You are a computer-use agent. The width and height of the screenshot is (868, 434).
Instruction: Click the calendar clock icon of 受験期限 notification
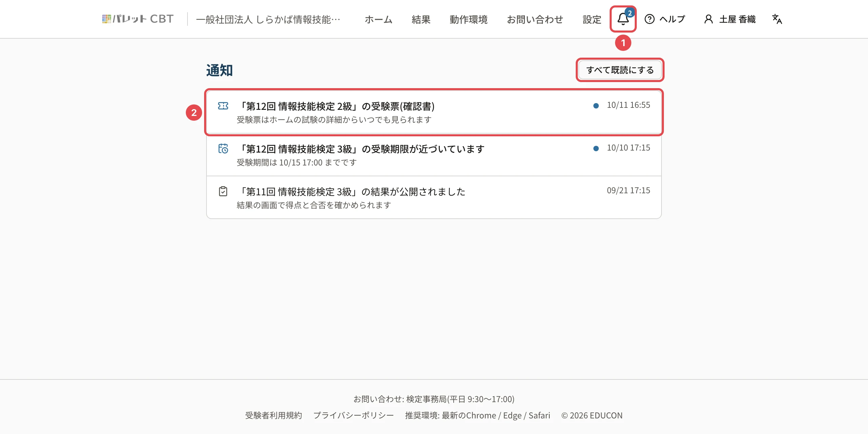click(223, 149)
